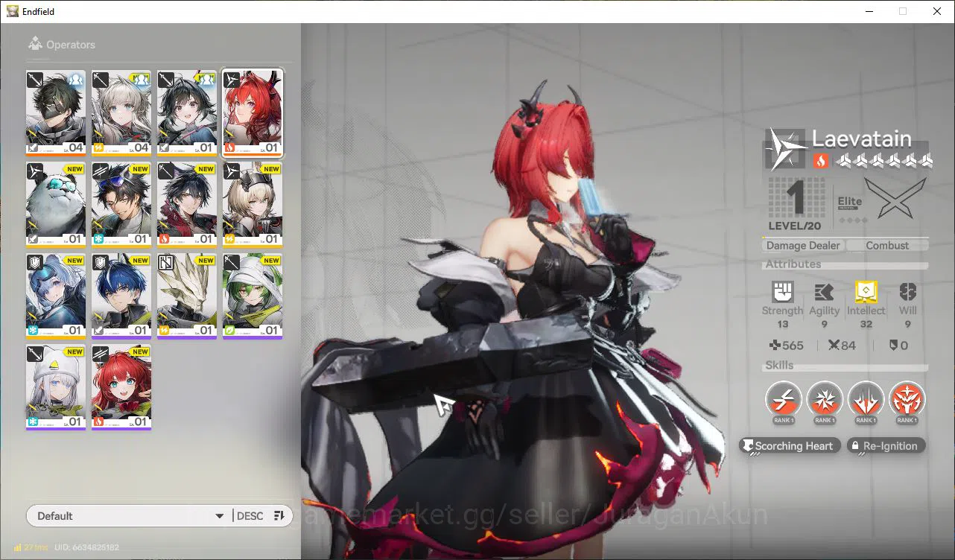
Task: Select the green-haired hooded operator card
Action: [x=253, y=296]
